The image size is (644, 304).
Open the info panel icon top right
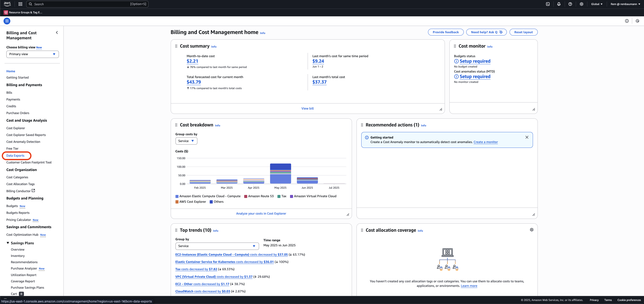[x=627, y=21]
